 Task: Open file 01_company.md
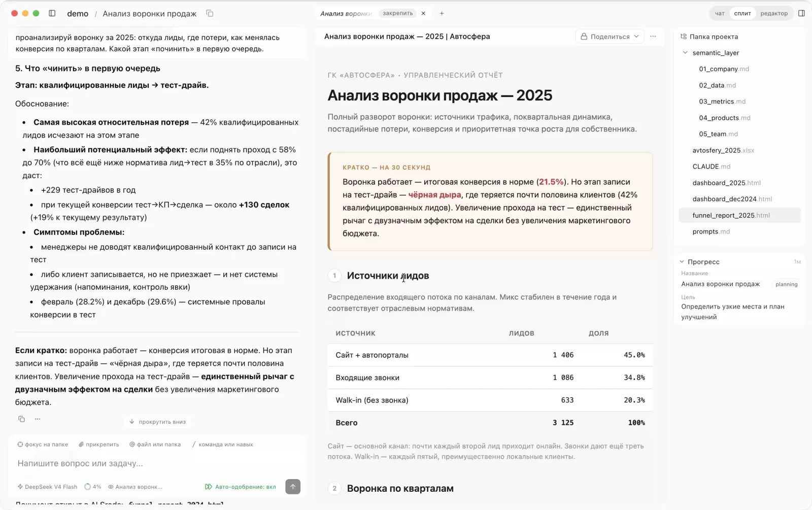(724, 69)
